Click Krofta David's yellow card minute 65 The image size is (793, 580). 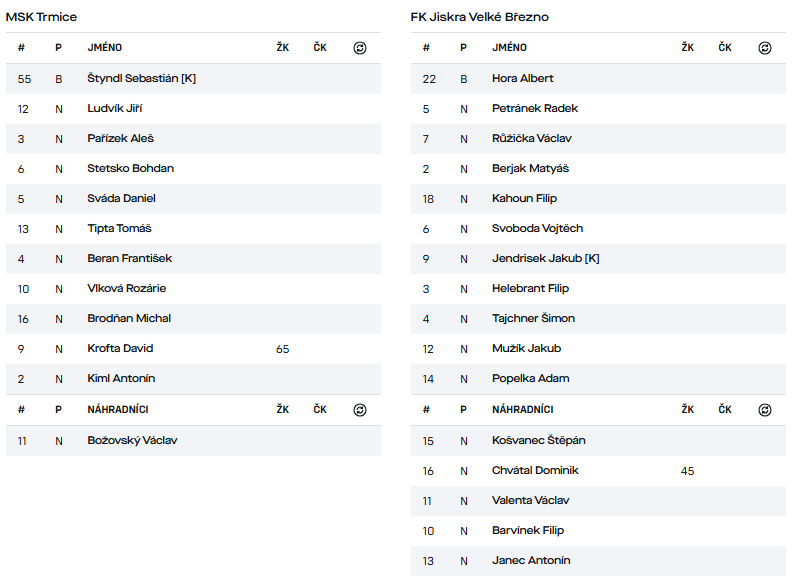(283, 349)
